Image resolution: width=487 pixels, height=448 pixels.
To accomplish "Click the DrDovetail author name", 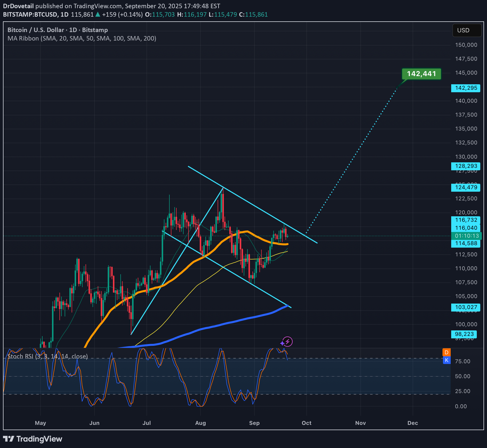I will pyautogui.click(x=18, y=6).
